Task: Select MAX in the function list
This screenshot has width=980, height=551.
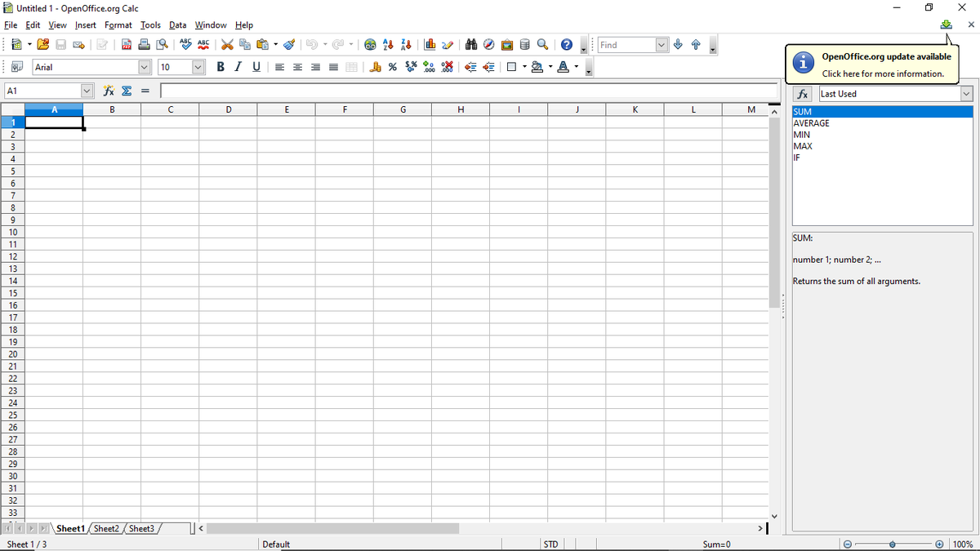Action: tap(883, 146)
